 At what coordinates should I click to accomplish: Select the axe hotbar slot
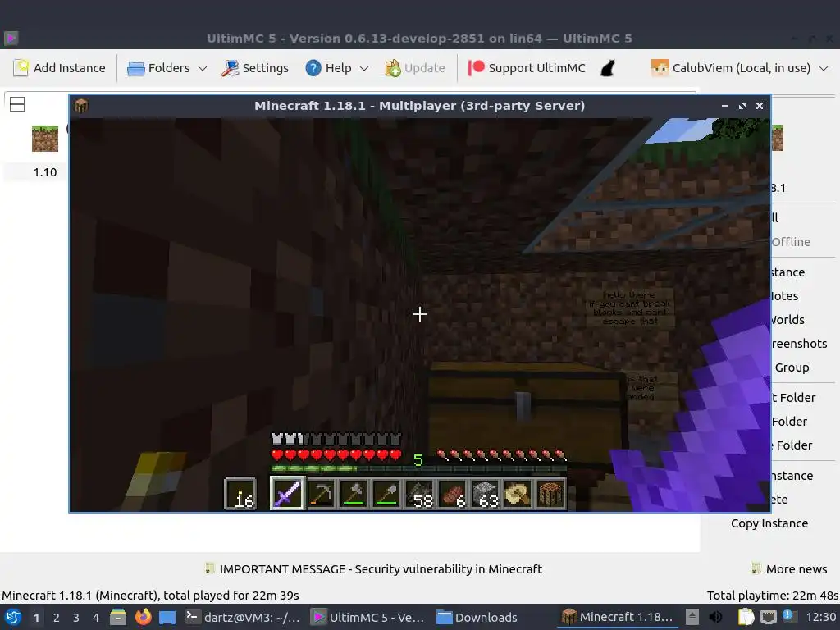[x=354, y=494]
